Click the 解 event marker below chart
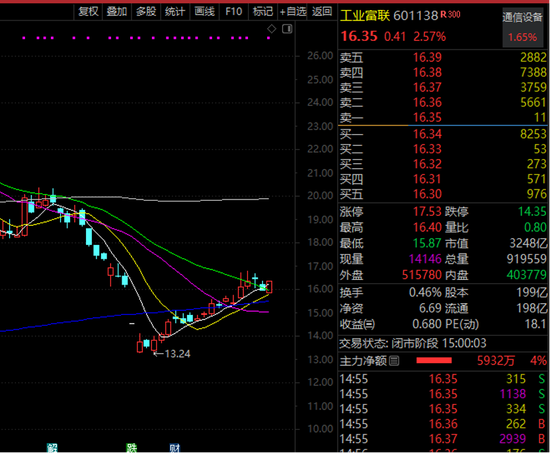 click(52, 448)
